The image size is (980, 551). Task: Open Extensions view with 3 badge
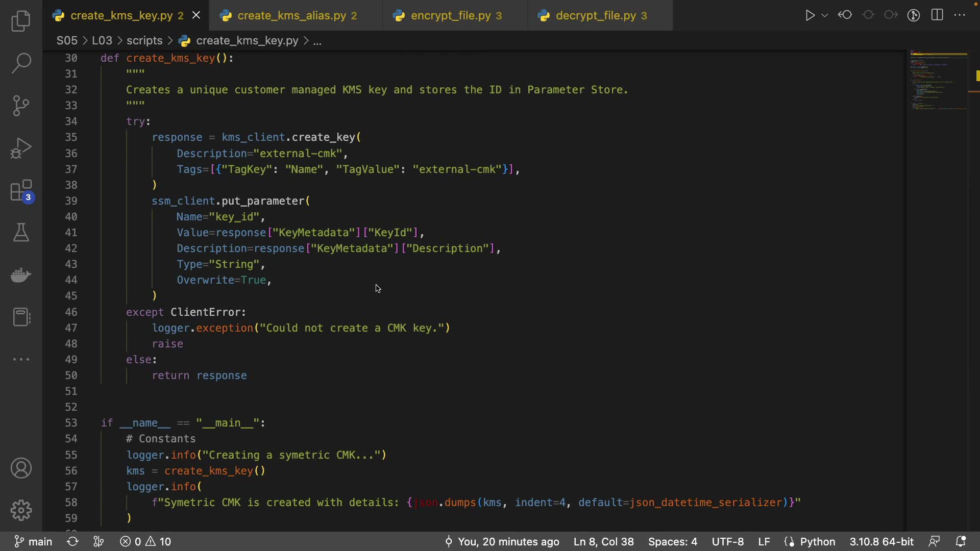point(21,191)
